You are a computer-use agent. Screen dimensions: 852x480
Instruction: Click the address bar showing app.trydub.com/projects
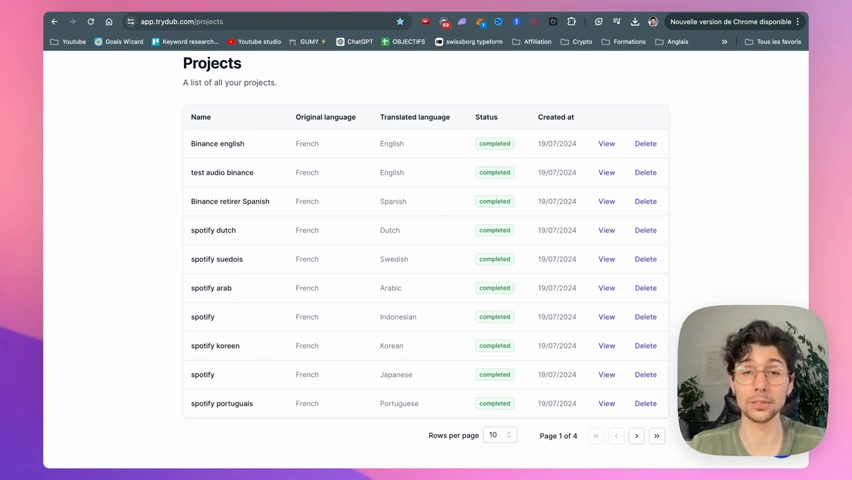pos(266,22)
